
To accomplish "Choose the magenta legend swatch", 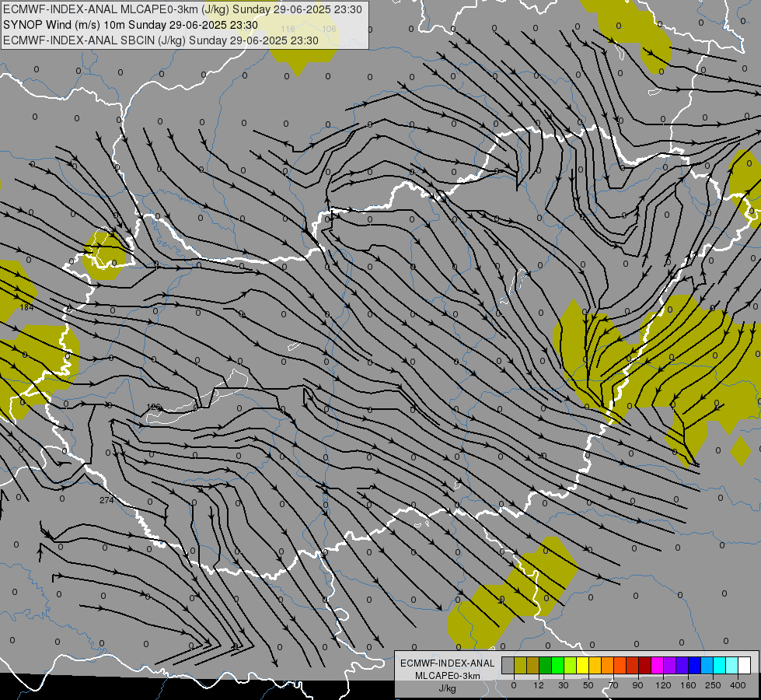I will 657,665.
